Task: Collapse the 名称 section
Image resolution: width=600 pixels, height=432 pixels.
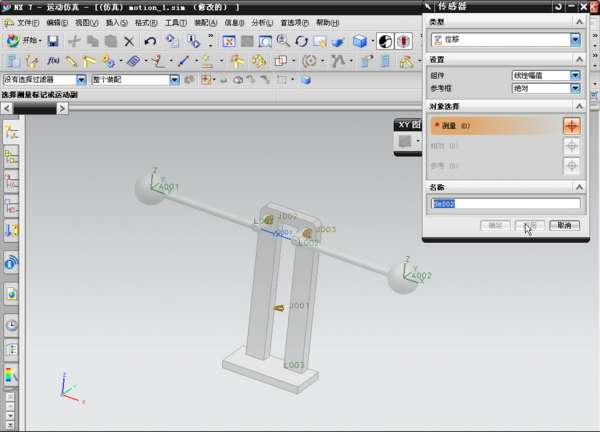Action: click(x=579, y=187)
